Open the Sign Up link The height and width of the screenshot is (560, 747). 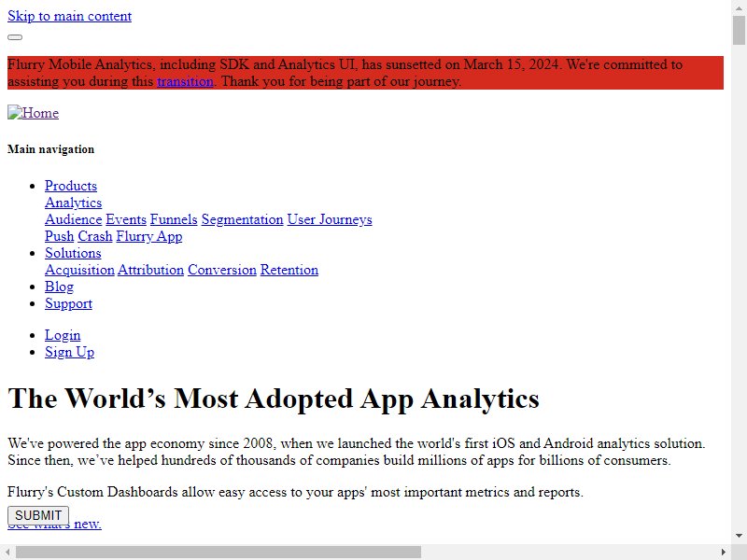point(69,352)
